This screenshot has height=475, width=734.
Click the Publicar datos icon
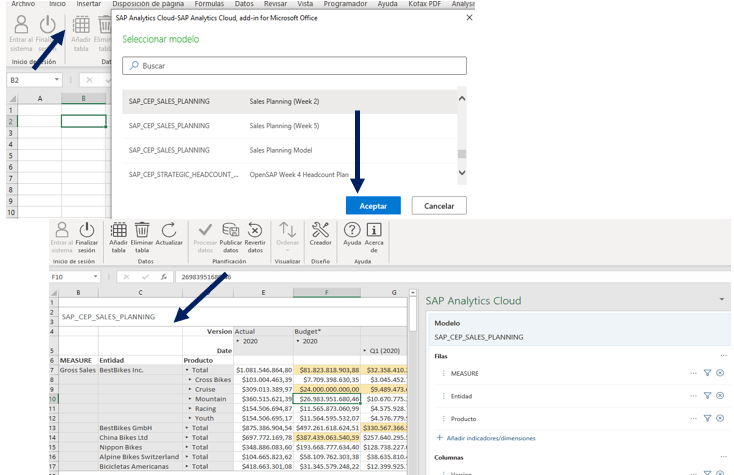click(231, 231)
